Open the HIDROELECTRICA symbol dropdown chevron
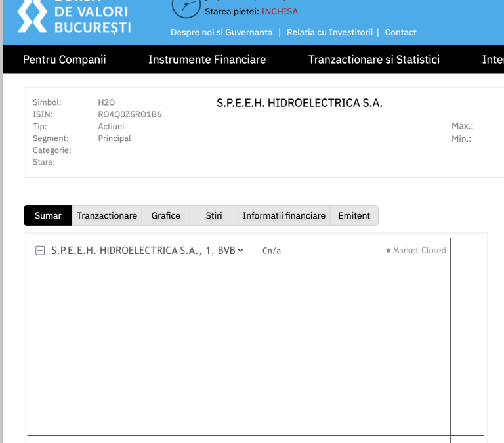This screenshot has width=504, height=443. click(240, 250)
